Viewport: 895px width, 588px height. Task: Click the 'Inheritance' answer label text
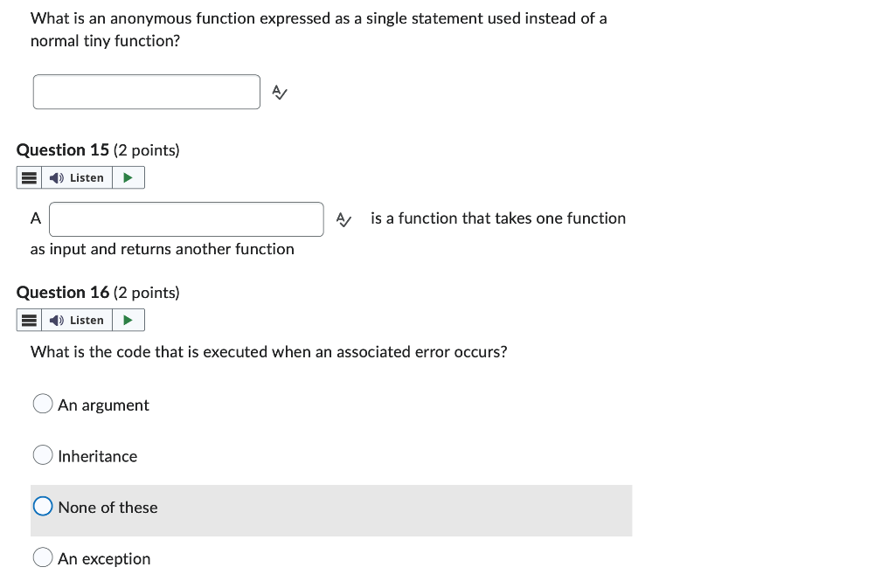point(98,456)
